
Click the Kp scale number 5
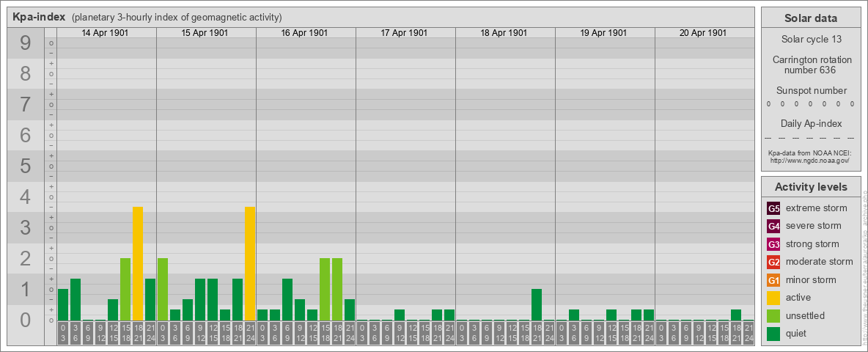26,166
